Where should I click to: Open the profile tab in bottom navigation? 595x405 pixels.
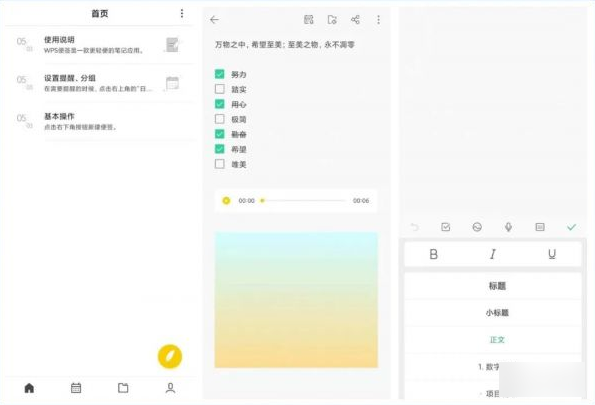[170, 388]
